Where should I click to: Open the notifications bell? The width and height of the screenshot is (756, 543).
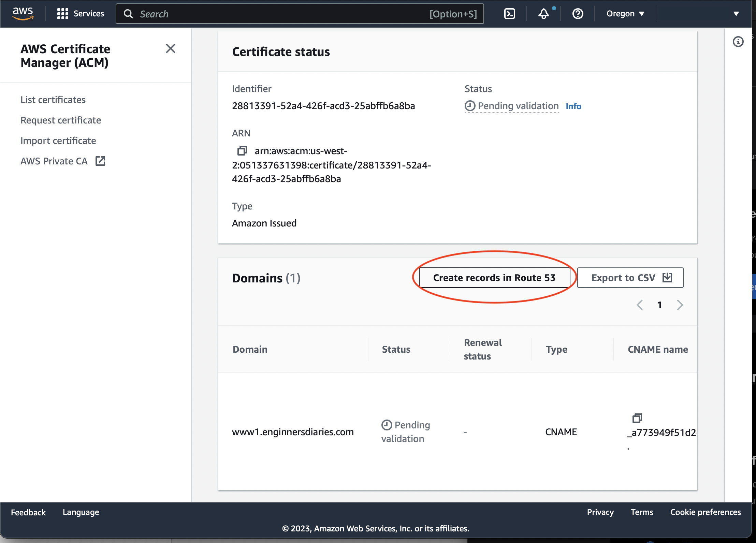coord(544,14)
